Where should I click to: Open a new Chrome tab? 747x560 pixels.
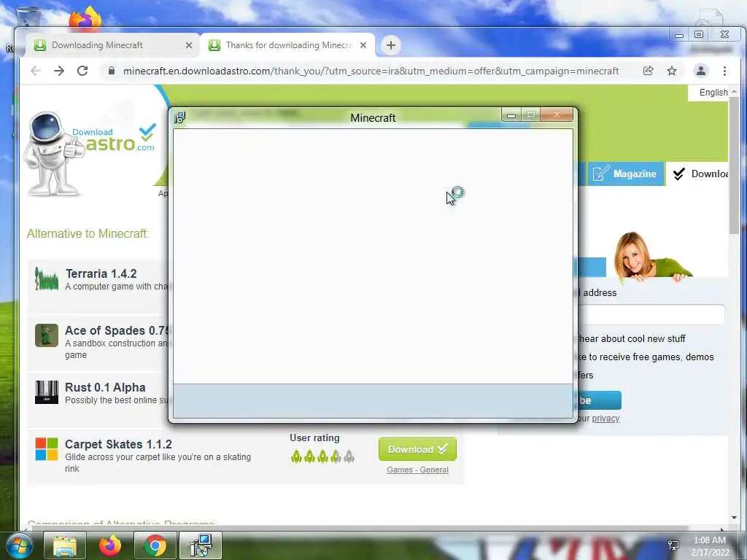pyautogui.click(x=391, y=45)
